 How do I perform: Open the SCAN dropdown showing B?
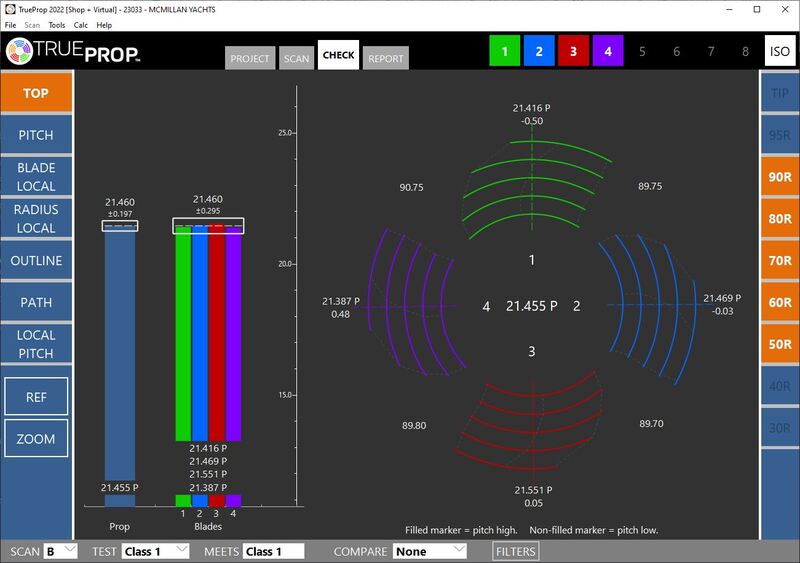click(x=59, y=551)
